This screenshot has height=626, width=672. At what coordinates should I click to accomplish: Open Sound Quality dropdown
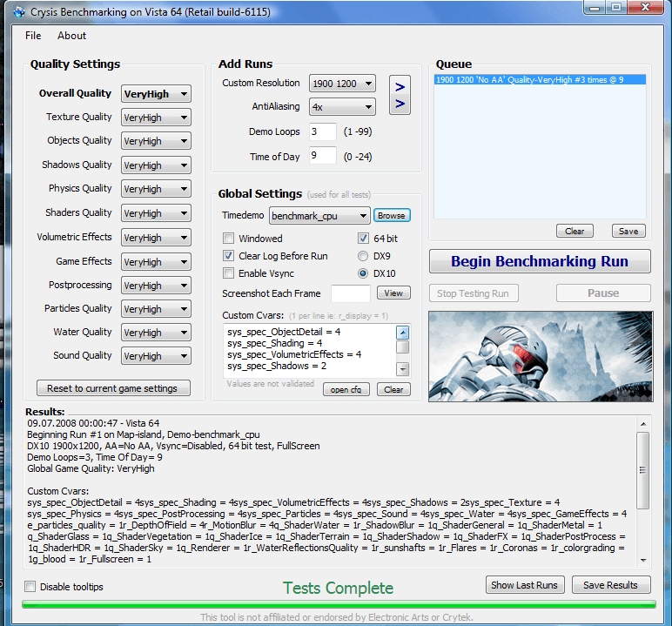tap(156, 356)
